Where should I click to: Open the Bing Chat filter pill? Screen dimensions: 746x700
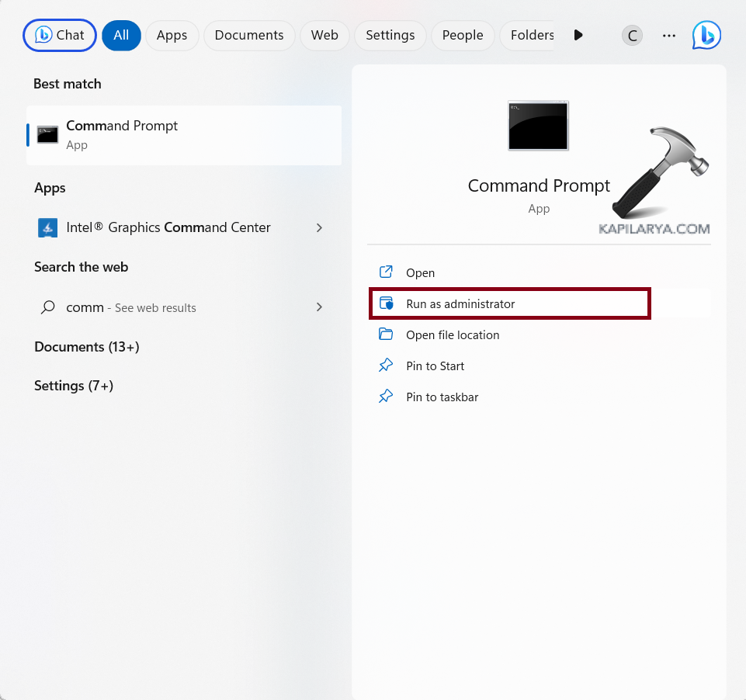tap(60, 35)
